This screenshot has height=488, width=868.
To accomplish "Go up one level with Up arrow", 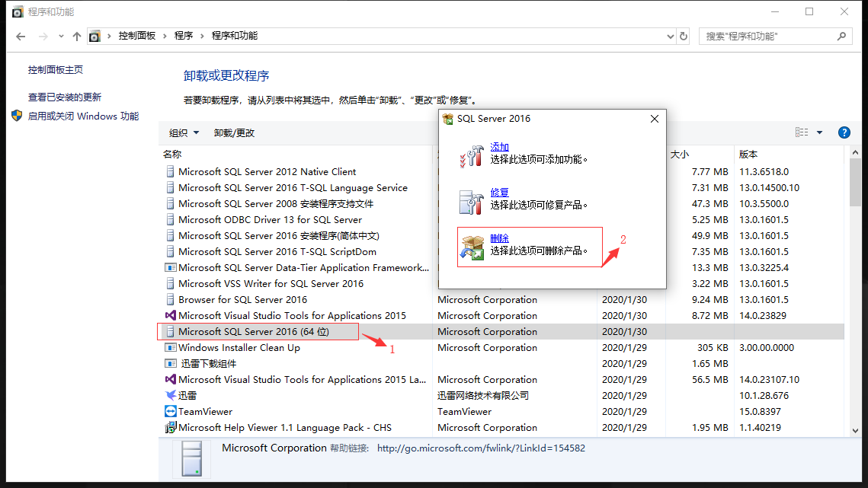I will 77,36.
